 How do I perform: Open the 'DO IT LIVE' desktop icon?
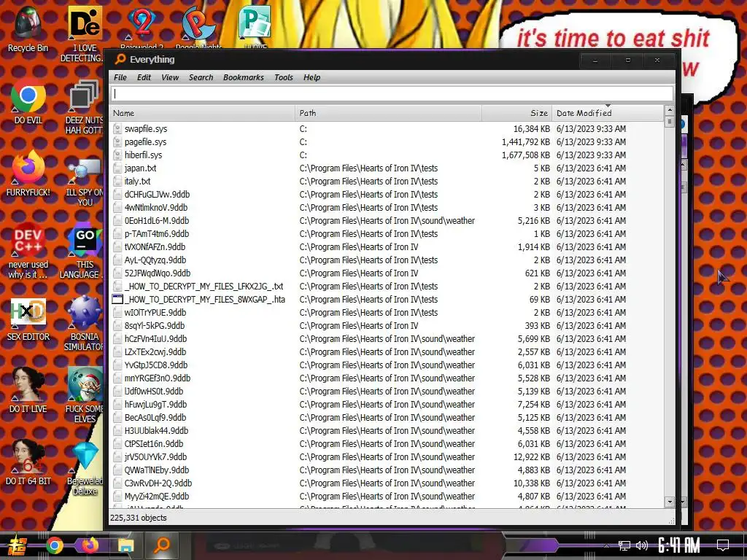[28, 391]
